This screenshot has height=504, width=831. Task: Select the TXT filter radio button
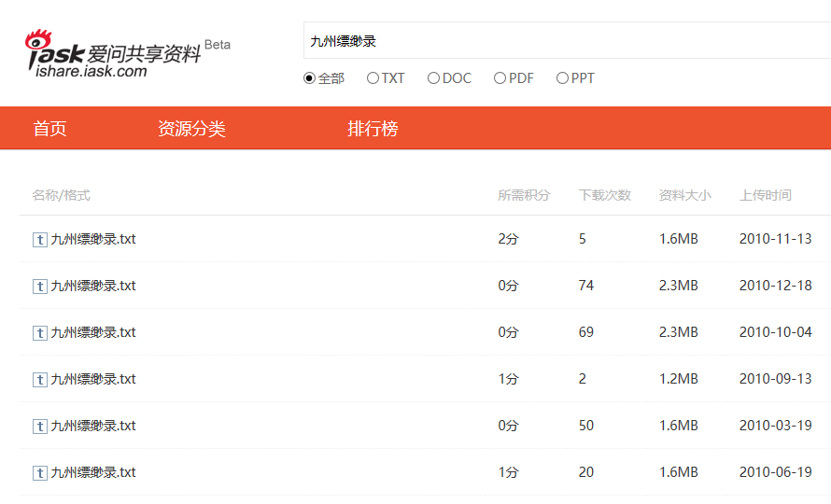click(x=373, y=78)
